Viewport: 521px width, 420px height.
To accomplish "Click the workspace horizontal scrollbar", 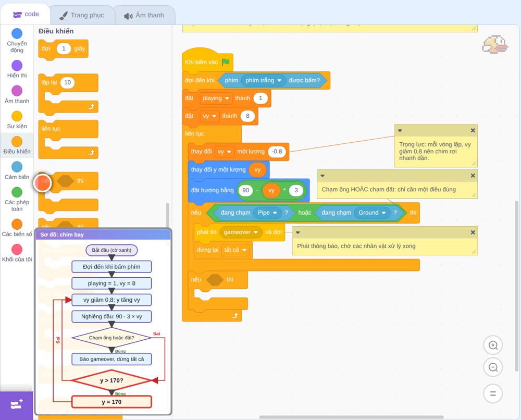I will 352,417.
